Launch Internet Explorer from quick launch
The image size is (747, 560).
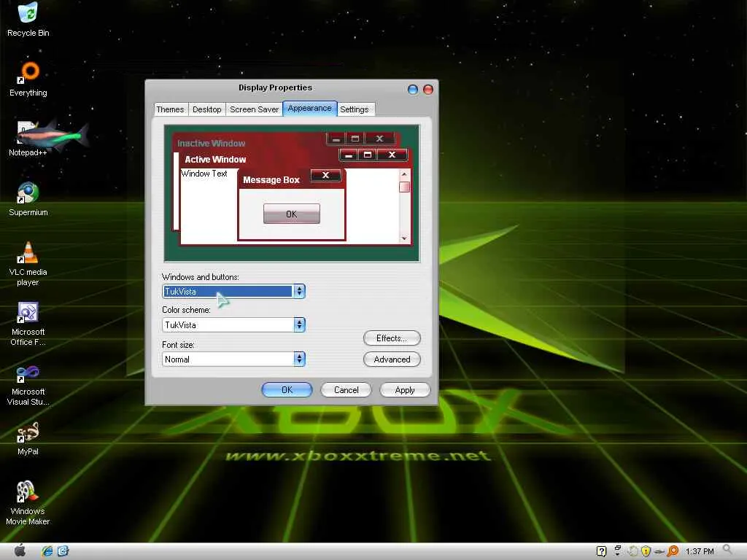tap(47, 551)
